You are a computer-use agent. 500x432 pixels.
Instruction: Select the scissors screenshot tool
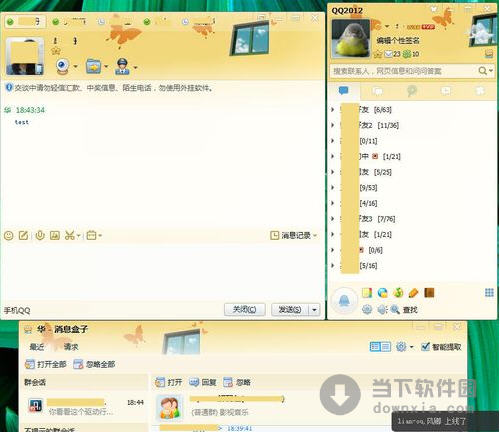(x=70, y=235)
